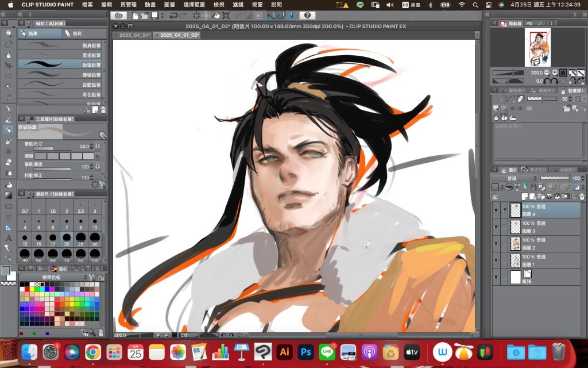This screenshot has height=368, width=588.
Task: Rotate the canvas left in Navigator
Action: tap(547, 80)
